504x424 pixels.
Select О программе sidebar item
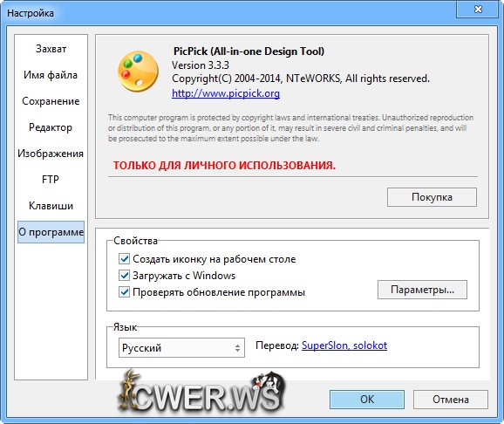tap(51, 232)
